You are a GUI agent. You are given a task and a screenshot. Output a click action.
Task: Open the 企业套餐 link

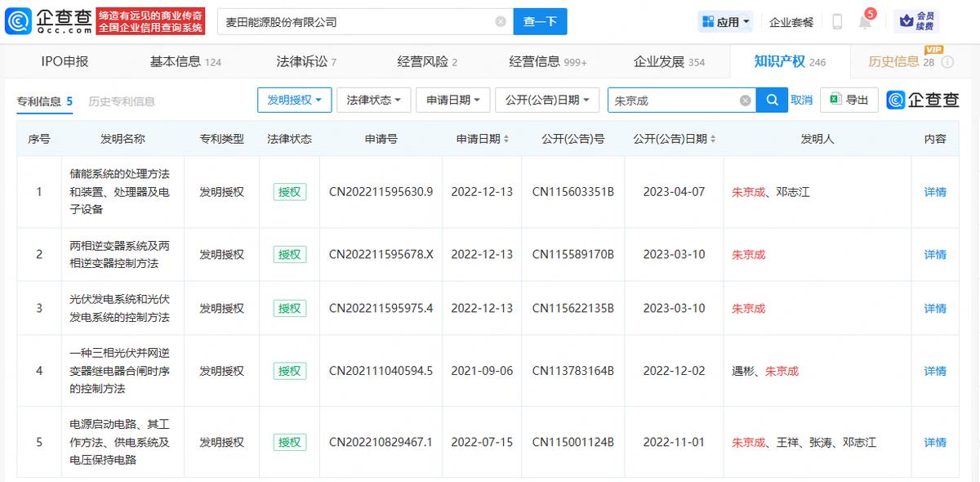click(791, 22)
